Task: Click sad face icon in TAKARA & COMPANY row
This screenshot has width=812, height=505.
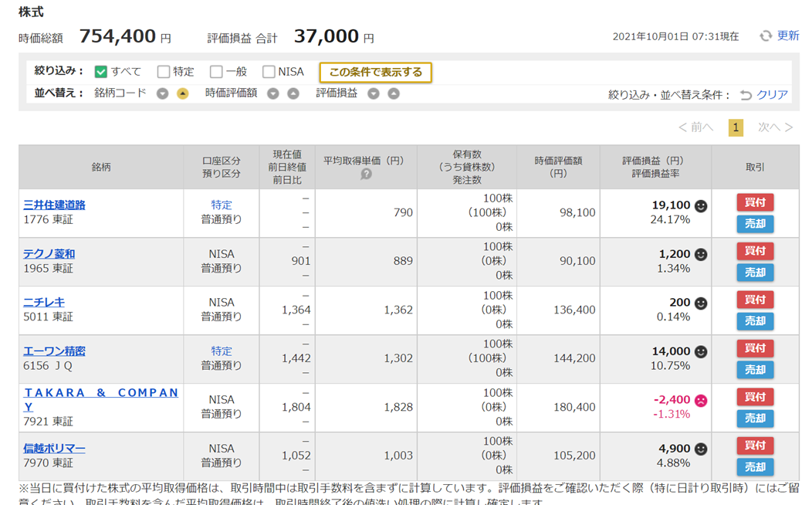Action: coord(701,401)
